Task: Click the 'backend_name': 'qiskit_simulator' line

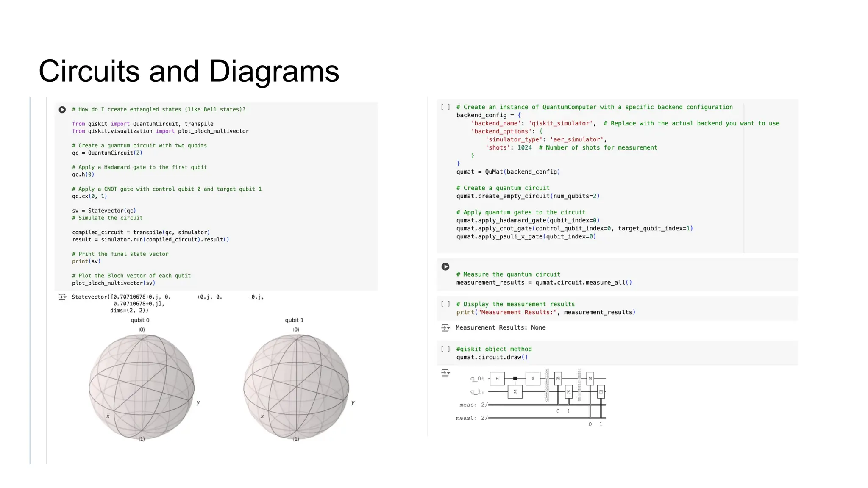Action: click(x=625, y=123)
